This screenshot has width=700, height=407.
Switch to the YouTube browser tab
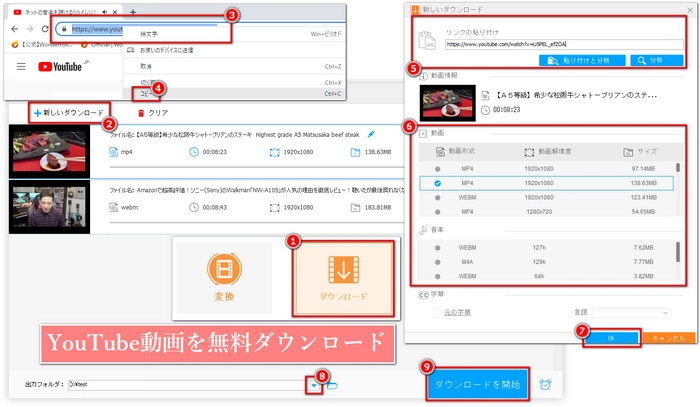tap(66, 12)
